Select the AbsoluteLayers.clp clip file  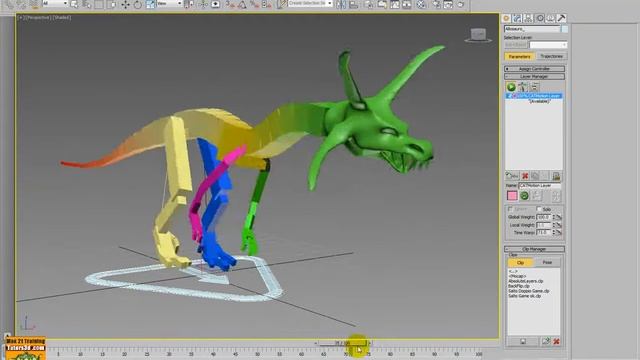click(526, 281)
